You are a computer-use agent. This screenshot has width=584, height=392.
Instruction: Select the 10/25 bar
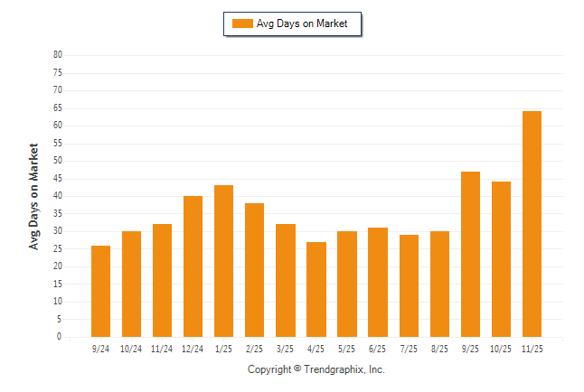(501, 259)
